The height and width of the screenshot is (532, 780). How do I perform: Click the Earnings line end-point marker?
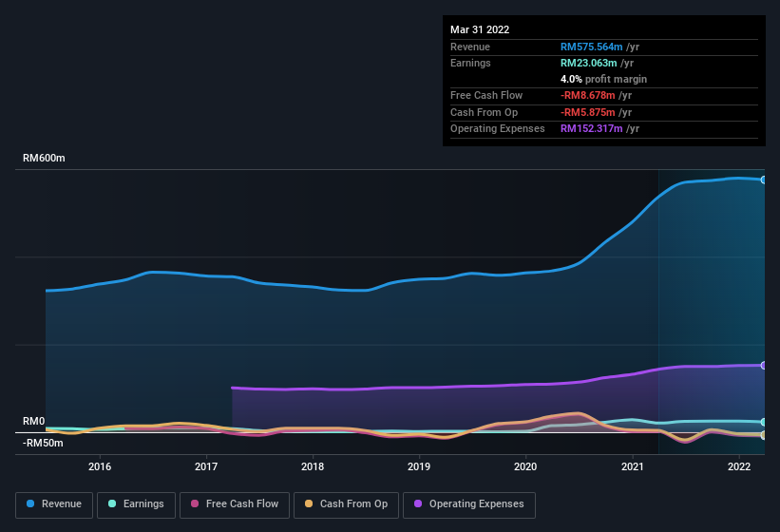(764, 422)
